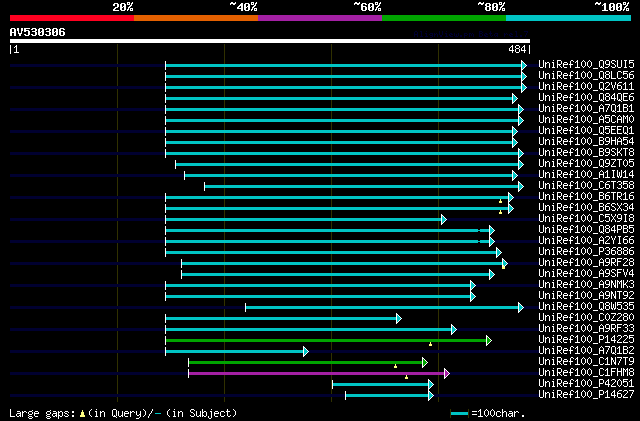Viewport: 640px width, 421px height.
Task: Select the UniRef100_A2YI66 label
Action: click(586, 241)
